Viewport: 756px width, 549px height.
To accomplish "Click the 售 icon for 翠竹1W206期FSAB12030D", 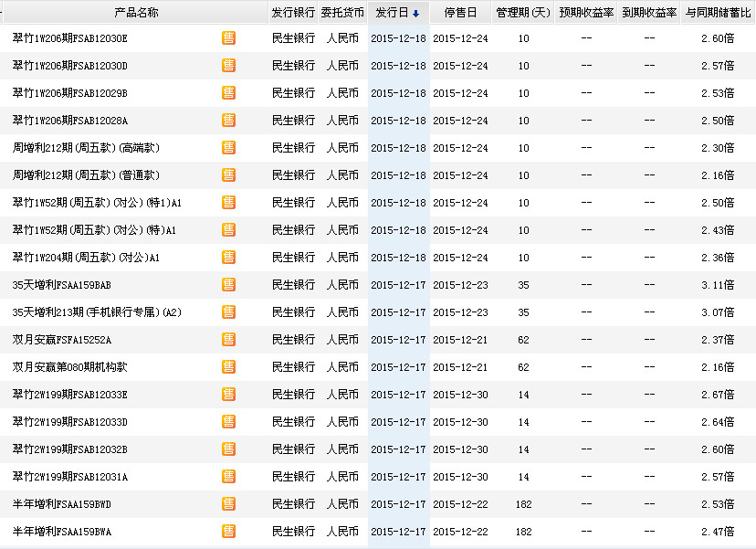I will click(228, 66).
